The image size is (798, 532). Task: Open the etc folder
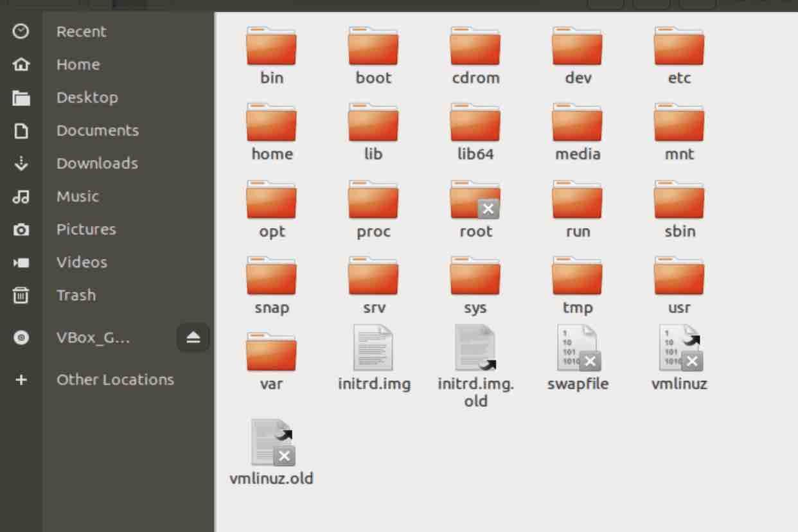click(679, 53)
